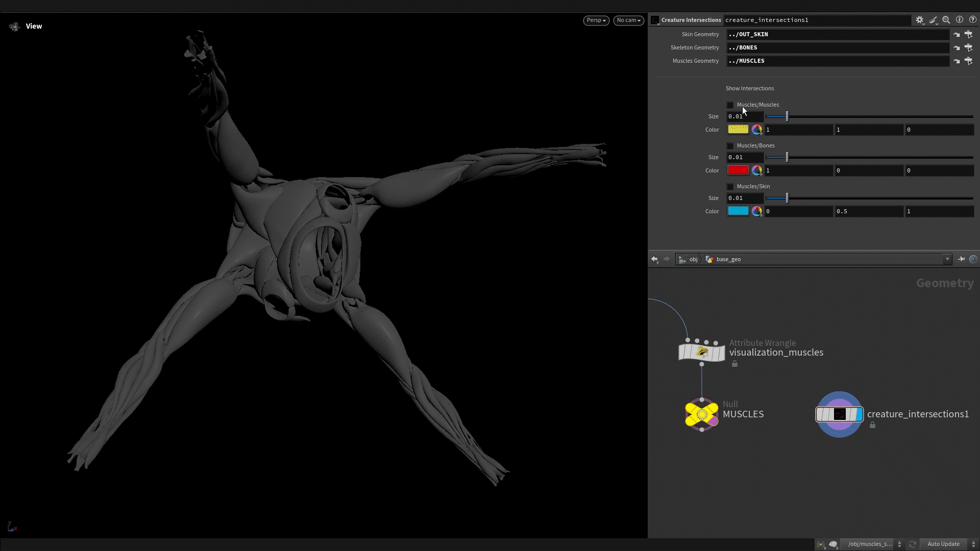This screenshot has height=551, width=980.
Task: Open color wheel for Muscles/Bones color
Action: (x=757, y=170)
